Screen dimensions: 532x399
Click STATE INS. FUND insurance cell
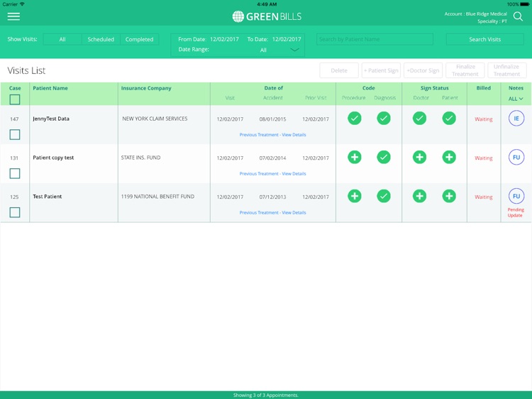tap(141, 158)
